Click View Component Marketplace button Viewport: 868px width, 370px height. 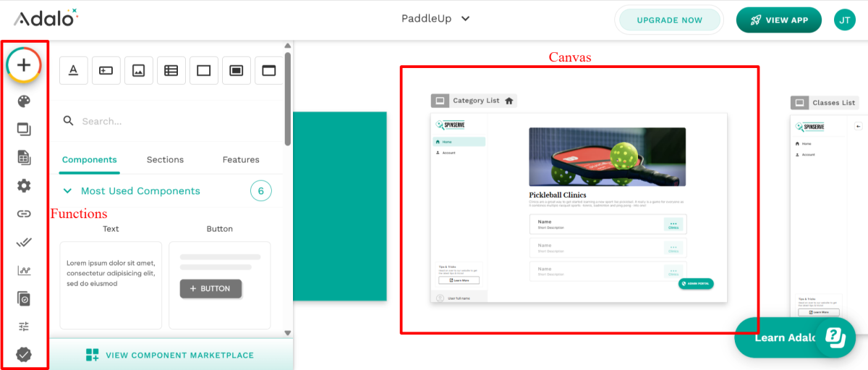(171, 355)
